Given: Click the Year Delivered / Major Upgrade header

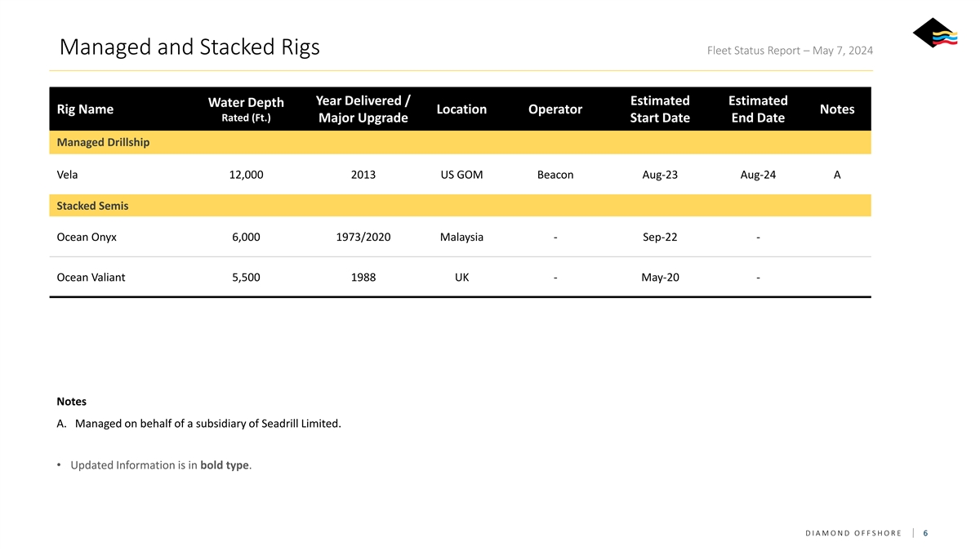Looking at the screenshot, I should [363, 109].
